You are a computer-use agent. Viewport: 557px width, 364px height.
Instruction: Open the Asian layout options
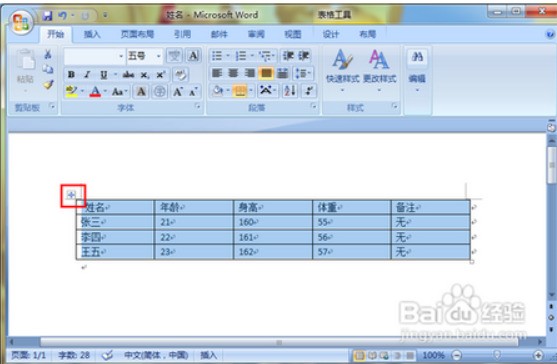click(266, 91)
